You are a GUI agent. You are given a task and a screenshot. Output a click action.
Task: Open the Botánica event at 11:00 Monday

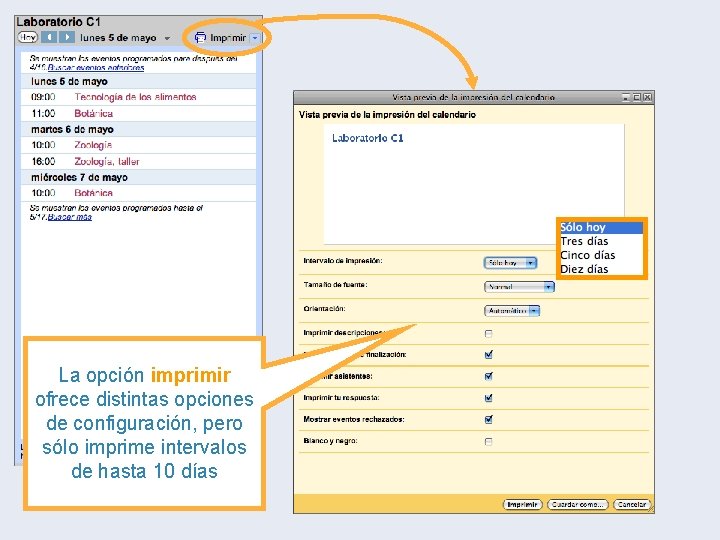pyautogui.click(x=94, y=113)
